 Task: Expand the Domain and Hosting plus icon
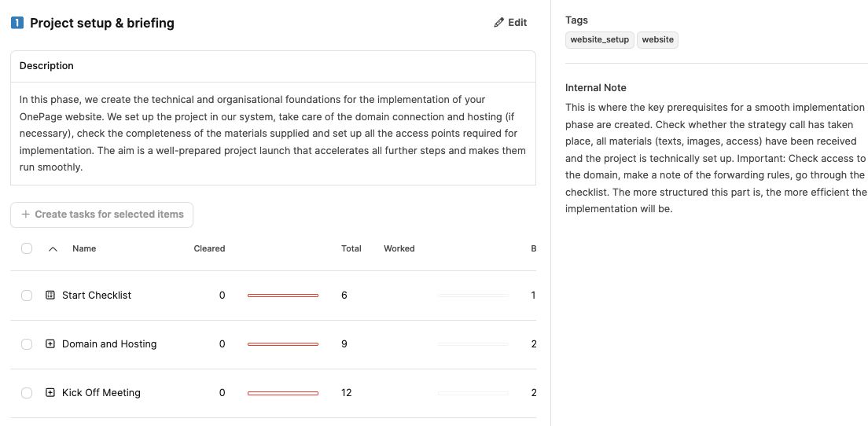[50, 344]
